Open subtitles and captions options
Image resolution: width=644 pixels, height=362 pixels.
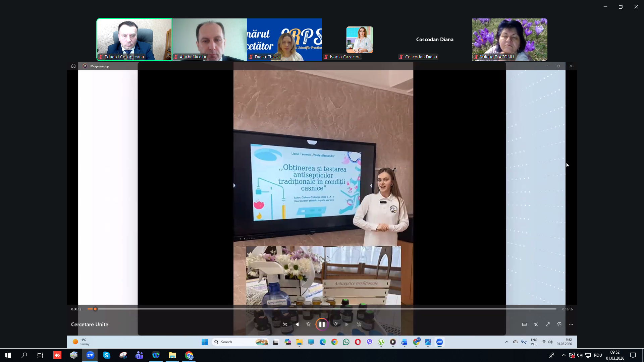tap(524, 324)
